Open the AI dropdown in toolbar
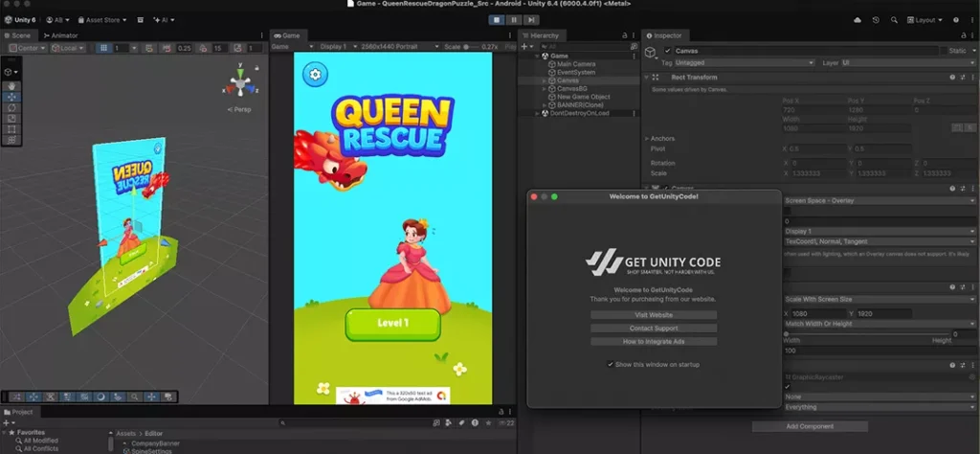This screenshot has width=980, height=454. pyautogui.click(x=164, y=20)
